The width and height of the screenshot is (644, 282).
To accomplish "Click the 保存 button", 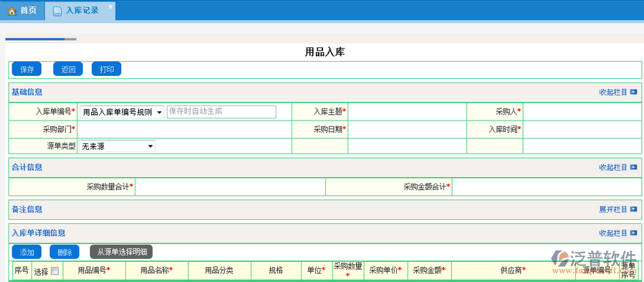I will 27,69.
